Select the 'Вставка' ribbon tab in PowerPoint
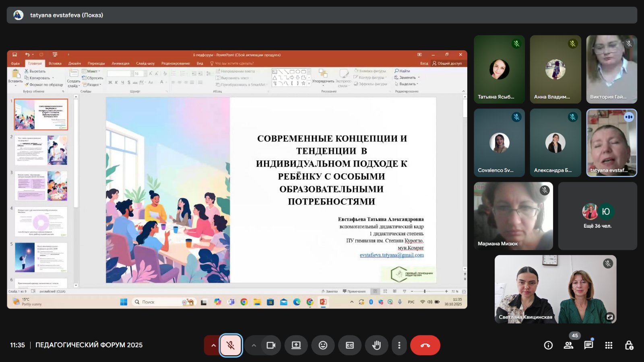 coord(55,64)
